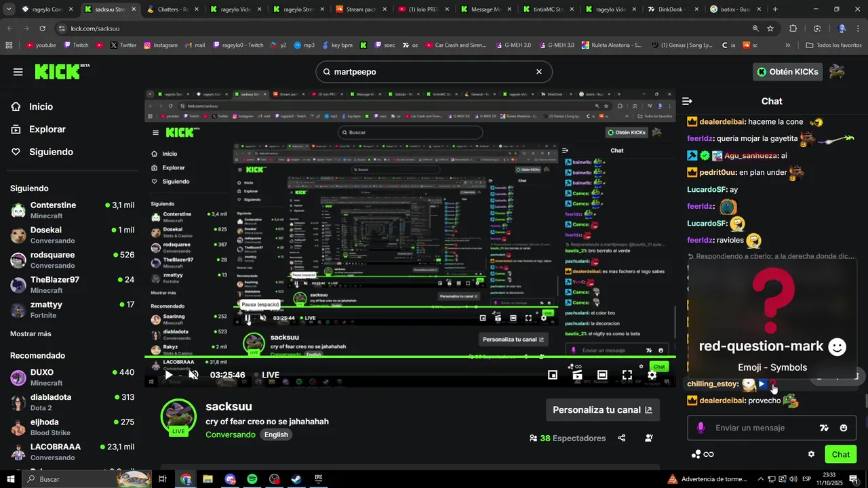Open browser extensions puzzle icon
Screen dimensions: 868x488
[793, 28]
